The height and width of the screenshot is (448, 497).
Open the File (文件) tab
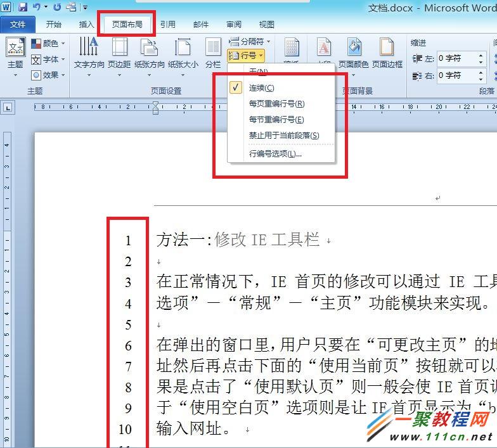[18, 24]
